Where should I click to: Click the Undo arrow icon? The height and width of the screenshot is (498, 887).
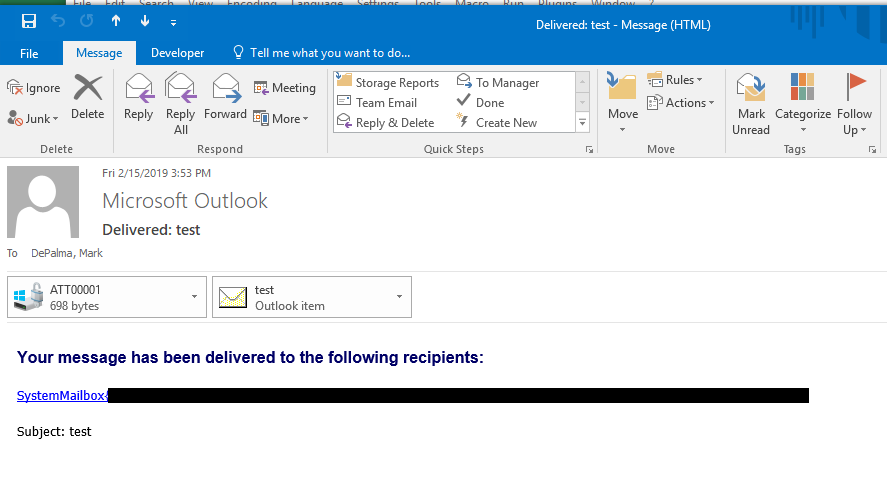click(x=58, y=22)
